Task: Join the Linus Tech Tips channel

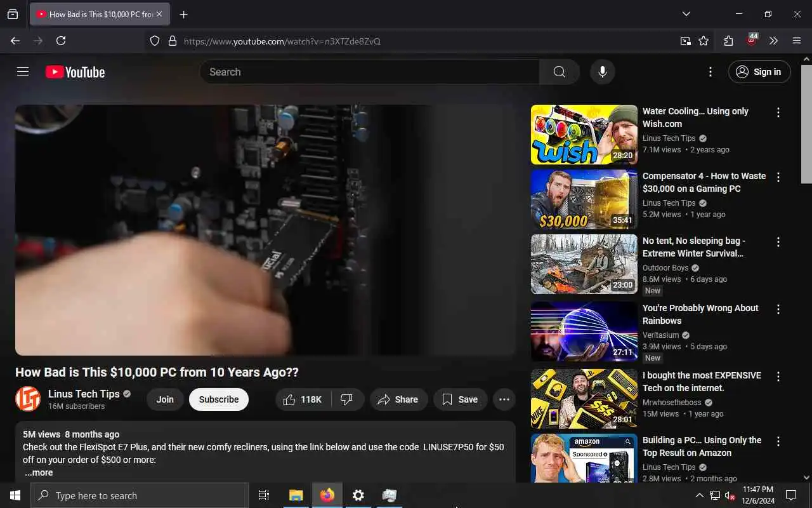Action: tap(165, 399)
